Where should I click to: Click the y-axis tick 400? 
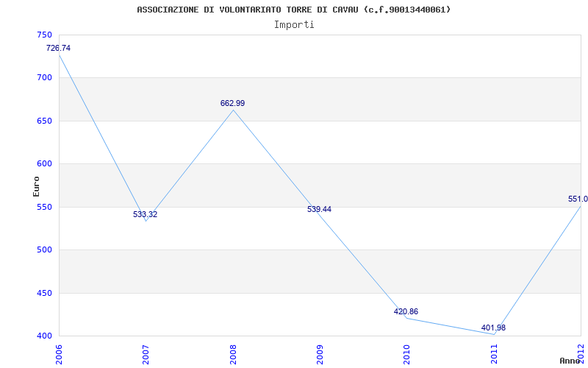click(44, 336)
